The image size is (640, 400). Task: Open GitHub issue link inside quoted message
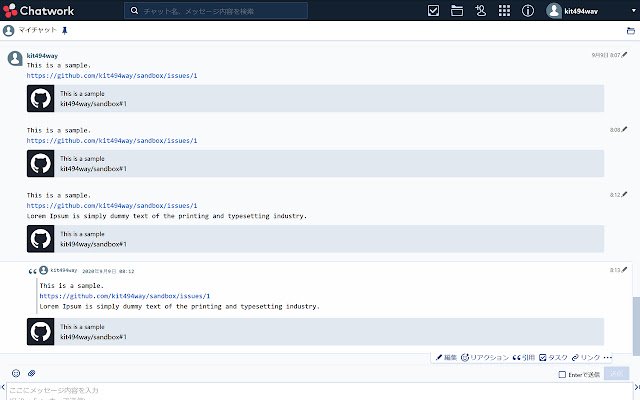[x=124, y=296]
